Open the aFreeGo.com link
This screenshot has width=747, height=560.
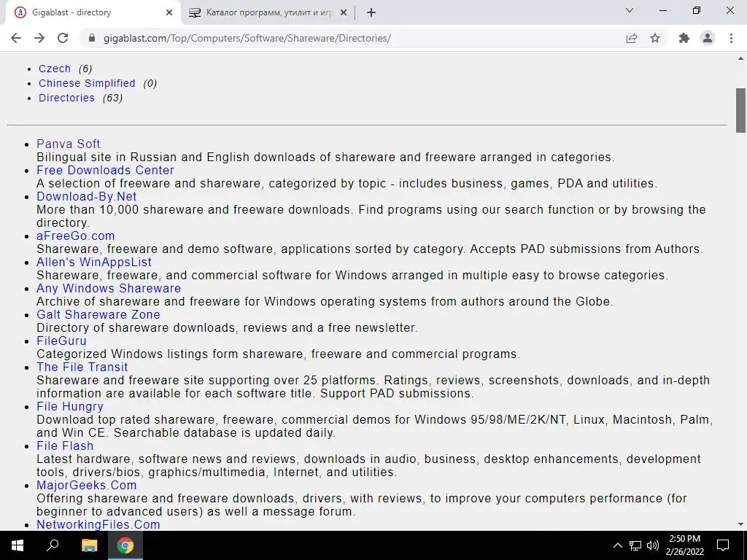tap(76, 236)
